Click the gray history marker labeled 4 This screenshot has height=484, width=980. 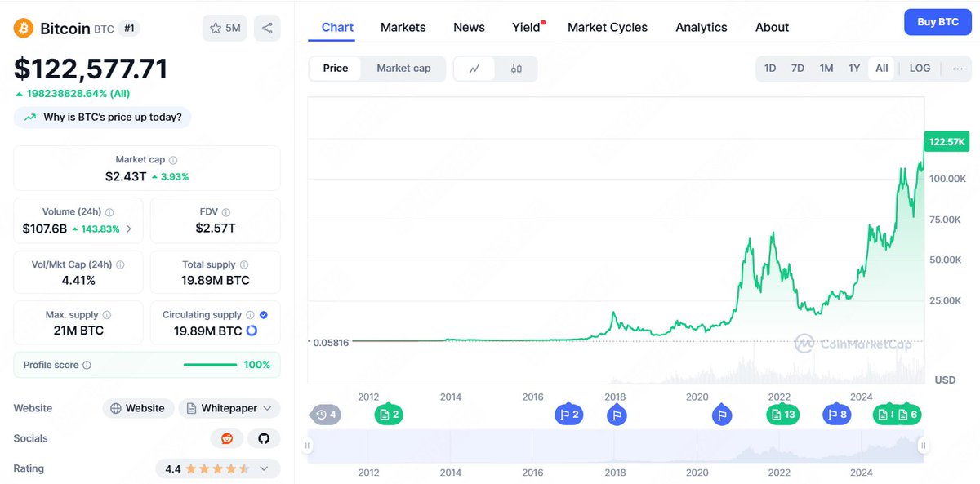tap(324, 415)
